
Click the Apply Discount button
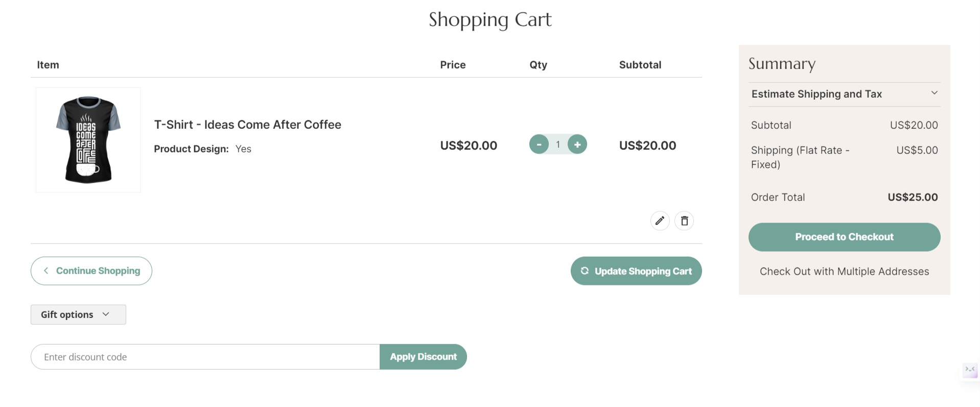(x=423, y=357)
